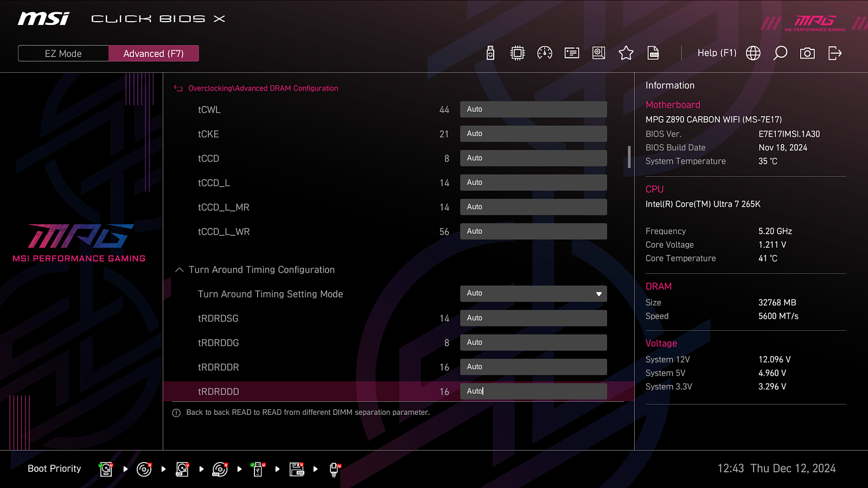Click the back arrow before Overclocking breadcrumb

coord(178,88)
